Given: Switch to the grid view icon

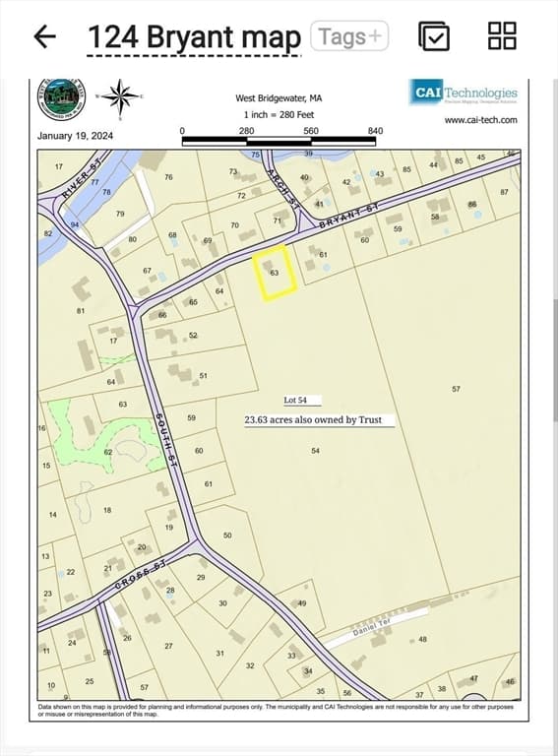Looking at the screenshot, I should pyautogui.click(x=502, y=35).
